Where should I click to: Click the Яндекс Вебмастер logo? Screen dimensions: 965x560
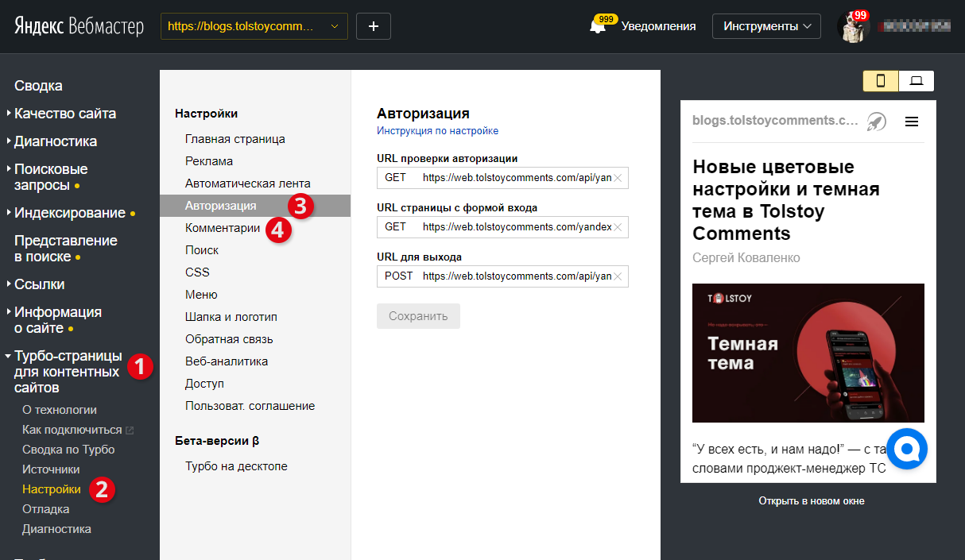point(79,26)
